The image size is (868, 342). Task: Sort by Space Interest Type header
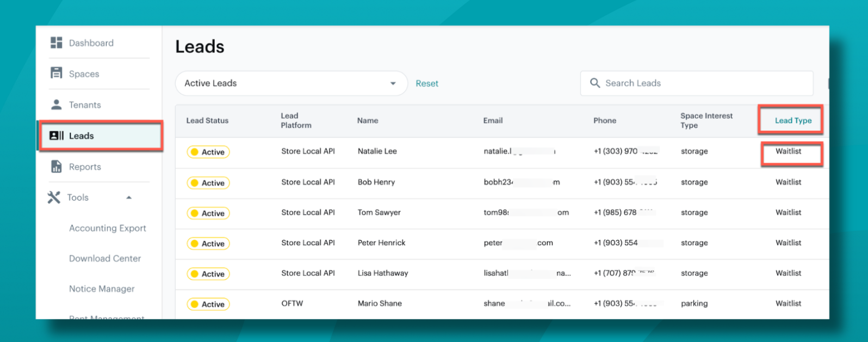pyautogui.click(x=706, y=120)
